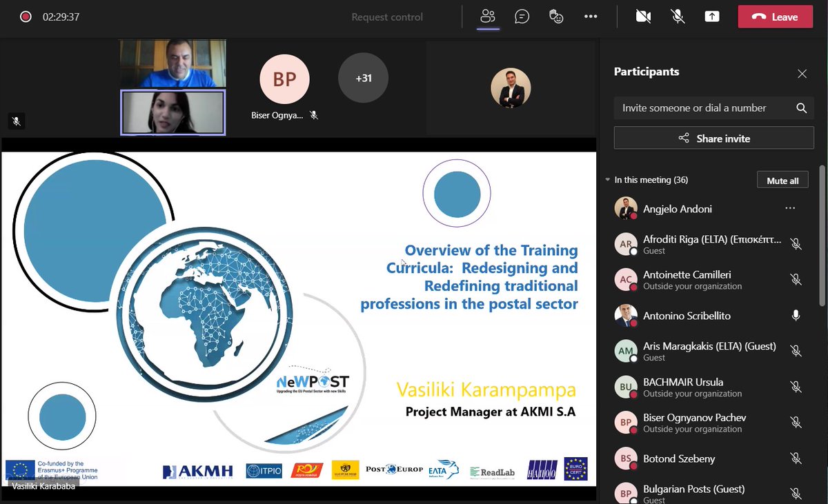Click the PostEurop logo on slide
The image size is (828, 504).
[394, 470]
